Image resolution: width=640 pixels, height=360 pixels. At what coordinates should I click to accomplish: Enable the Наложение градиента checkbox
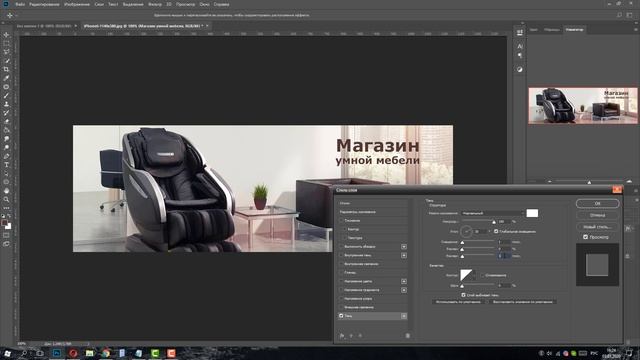coord(341,290)
